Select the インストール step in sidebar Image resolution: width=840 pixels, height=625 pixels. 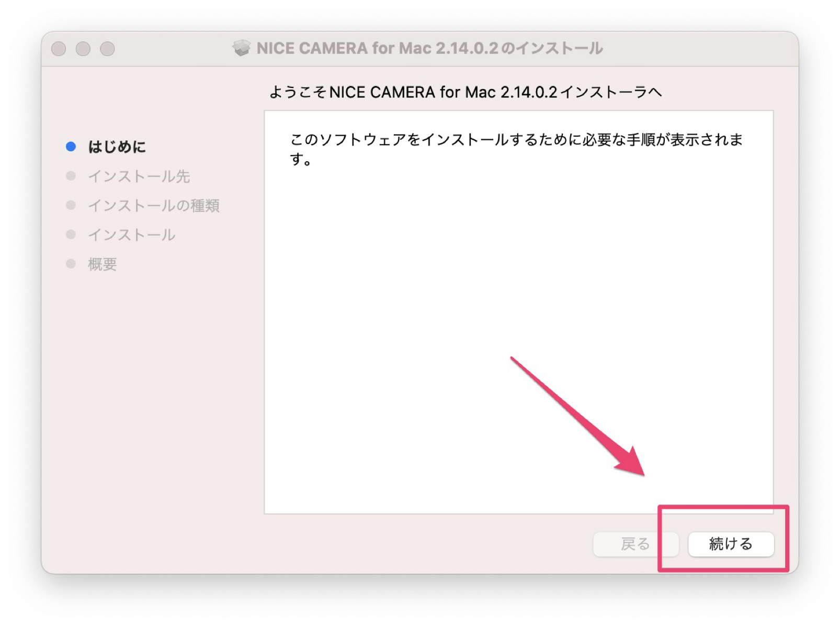[x=131, y=235]
